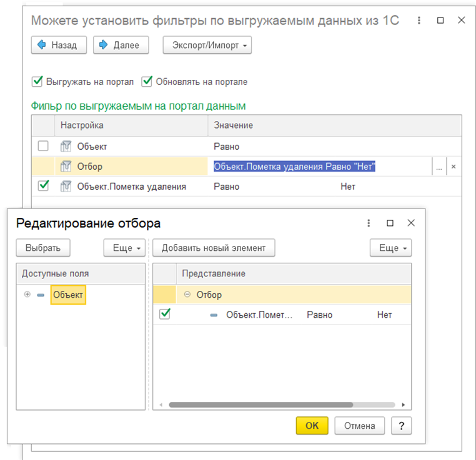Open the Экспорт/Импорт dropdown
This screenshot has height=460, width=476.
coord(207,46)
